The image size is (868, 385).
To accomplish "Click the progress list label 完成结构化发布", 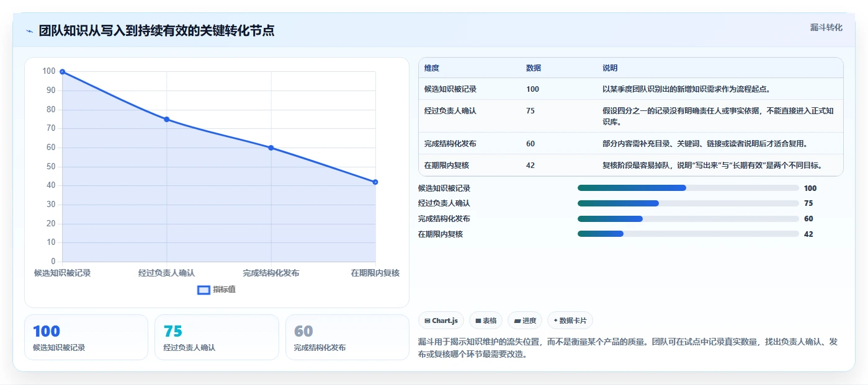I will click(444, 219).
